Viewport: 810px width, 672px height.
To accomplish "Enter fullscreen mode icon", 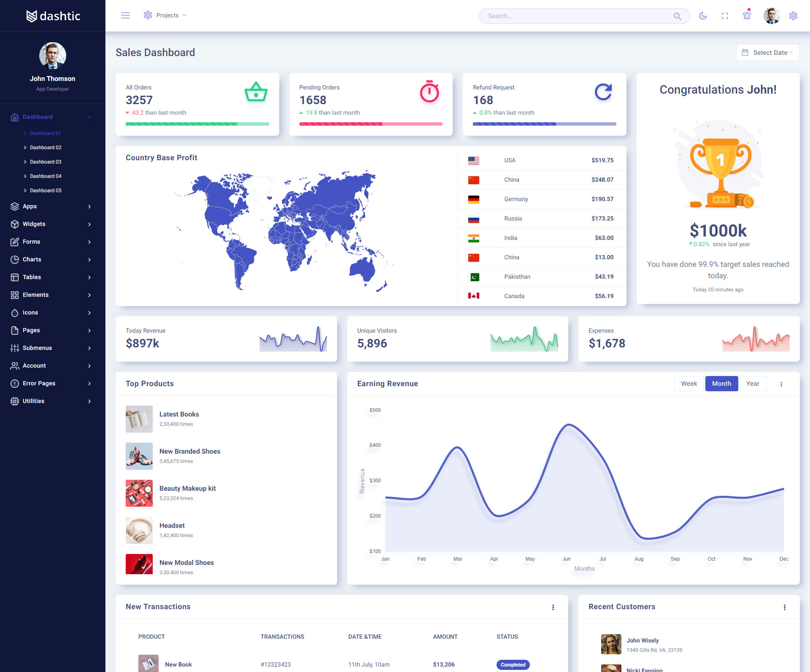I will pos(725,16).
